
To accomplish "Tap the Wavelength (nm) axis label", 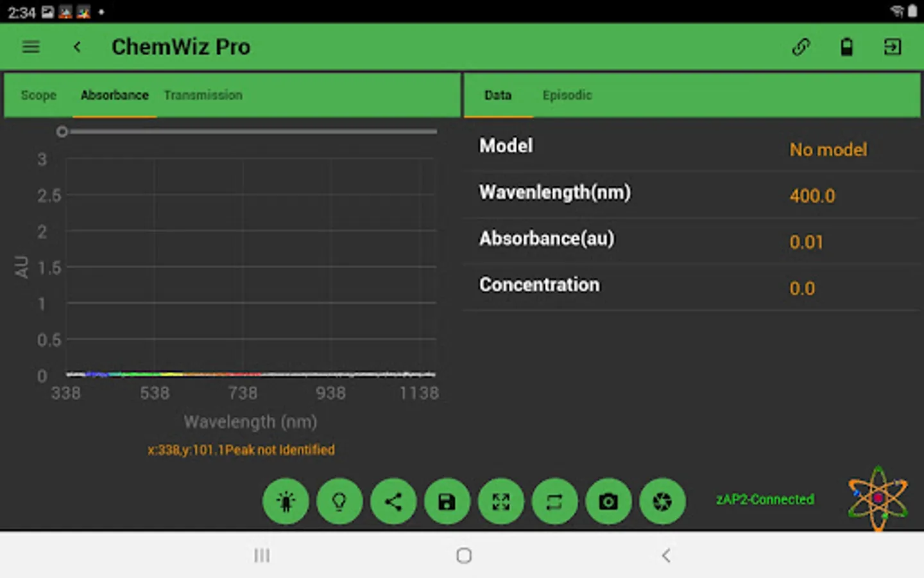I will pyautogui.click(x=250, y=422).
